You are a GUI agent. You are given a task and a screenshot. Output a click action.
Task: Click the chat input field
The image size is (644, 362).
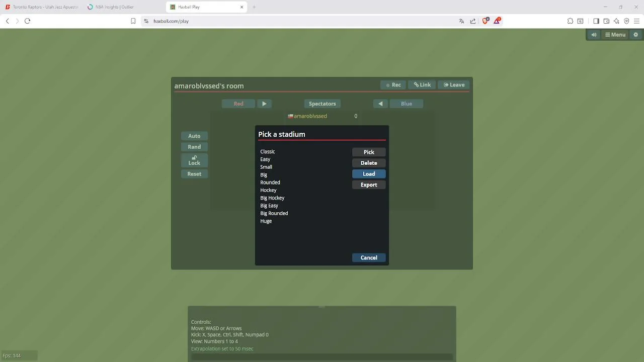pos(322,357)
